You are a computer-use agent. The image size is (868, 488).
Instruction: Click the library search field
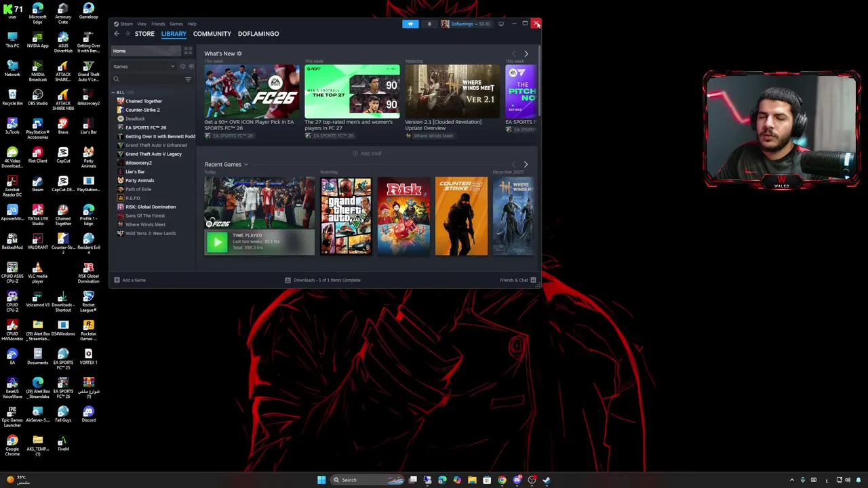148,79
